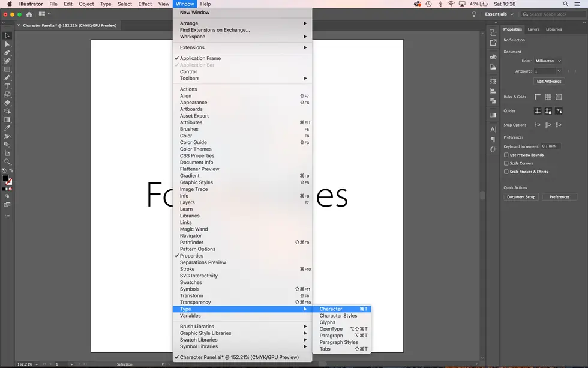Click the Show Rulers icon under Ruler & Grids
Screen dimensions: 588x368
coord(538,97)
